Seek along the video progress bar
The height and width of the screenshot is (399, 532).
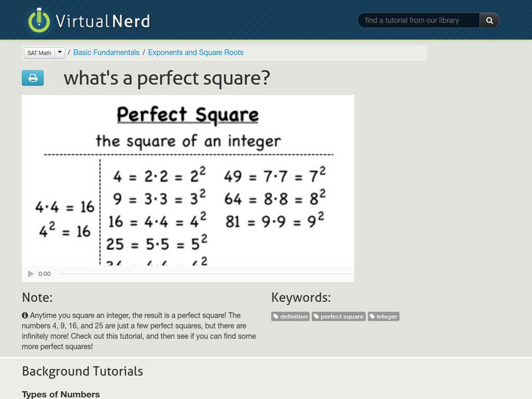199,274
